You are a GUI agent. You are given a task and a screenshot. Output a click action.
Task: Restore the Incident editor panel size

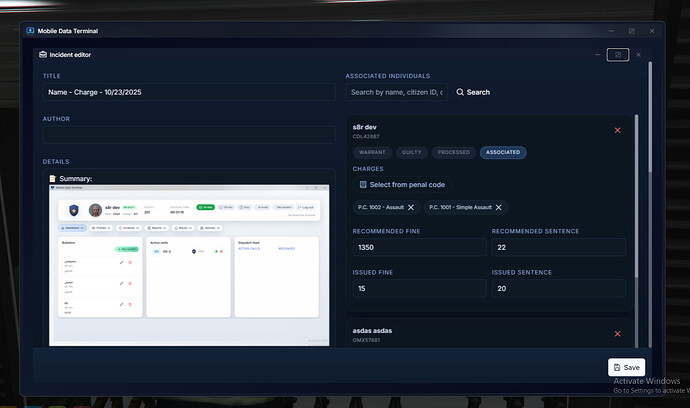tap(618, 55)
